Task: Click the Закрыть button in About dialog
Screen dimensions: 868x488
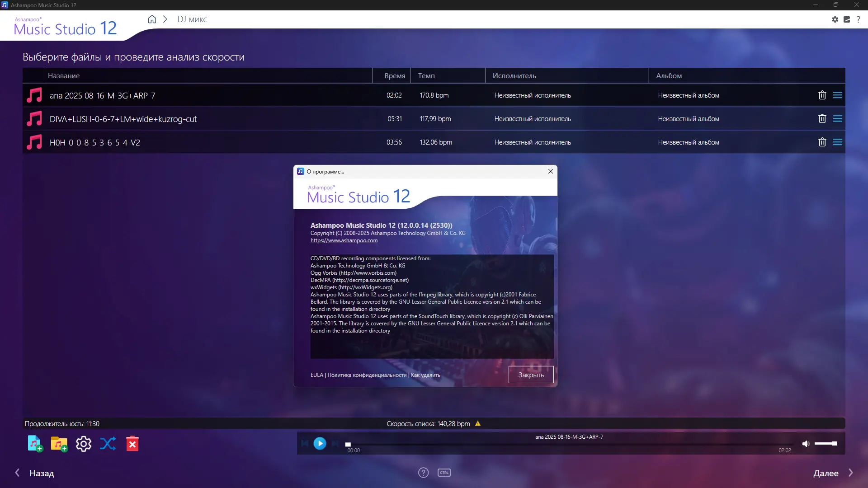Action: pyautogui.click(x=531, y=375)
